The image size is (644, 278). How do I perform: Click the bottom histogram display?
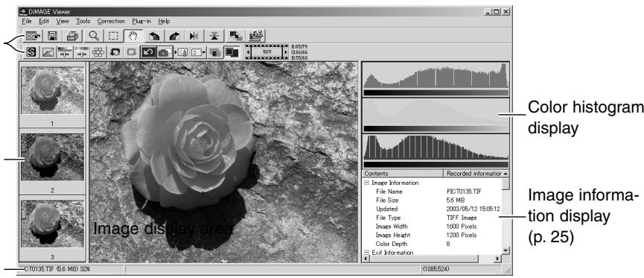(x=436, y=151)
